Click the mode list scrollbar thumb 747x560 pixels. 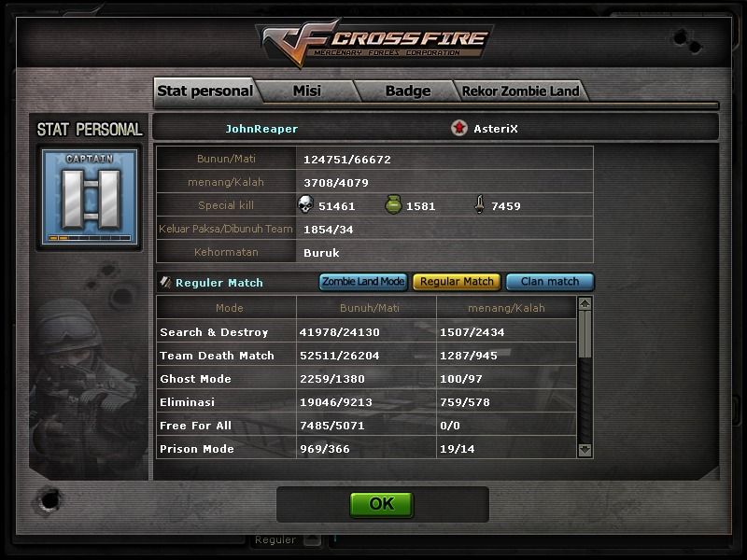click(585, 334)
